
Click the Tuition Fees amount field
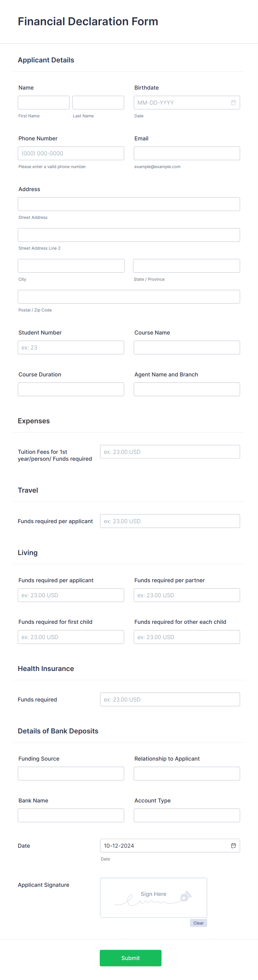pyautogui.click(x=170, y=452)
